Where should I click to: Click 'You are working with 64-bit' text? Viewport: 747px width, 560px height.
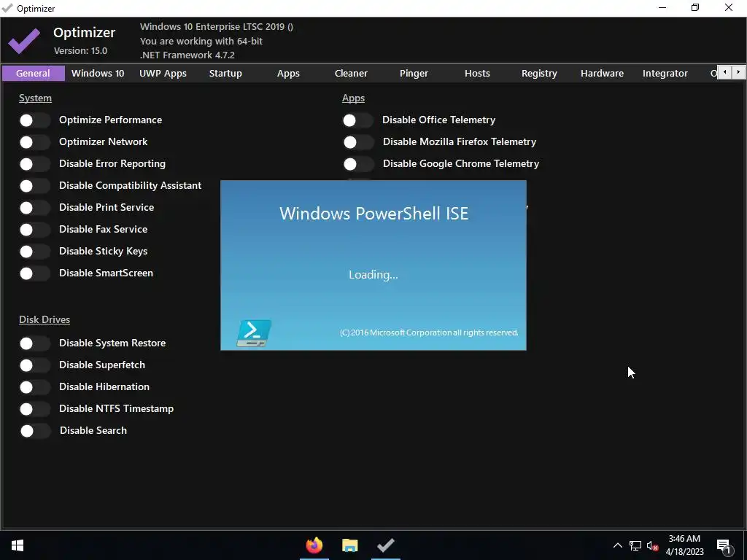coord(201,41)
